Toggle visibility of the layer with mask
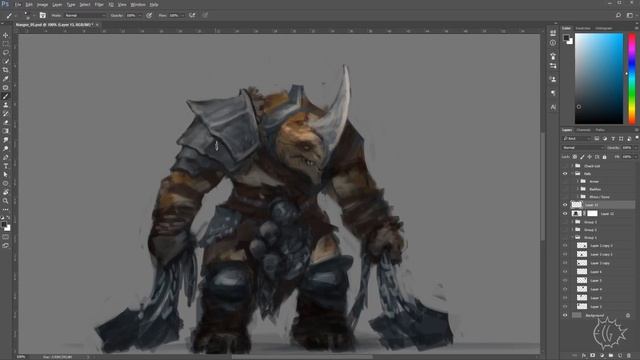The height and width of the screenshot is (360, 640). coord(565,213)
